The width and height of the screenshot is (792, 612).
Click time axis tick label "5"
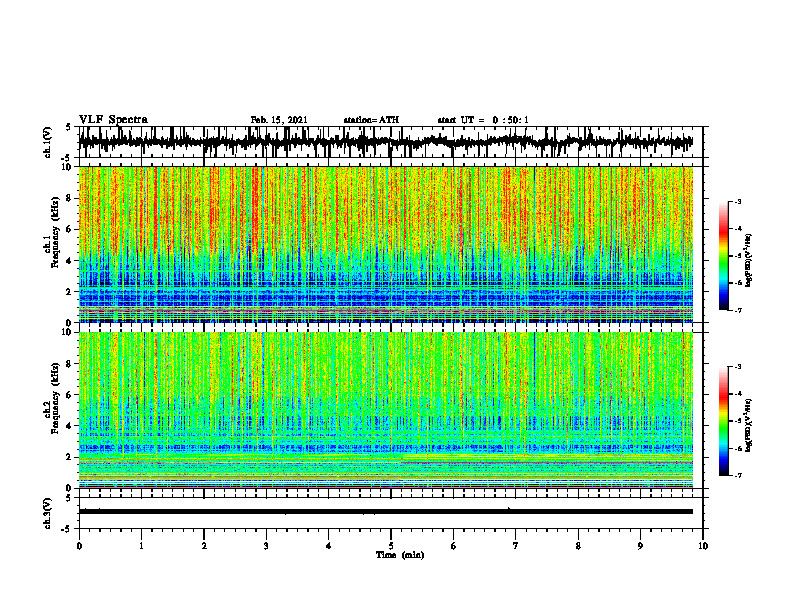click(x=391, y=546)
